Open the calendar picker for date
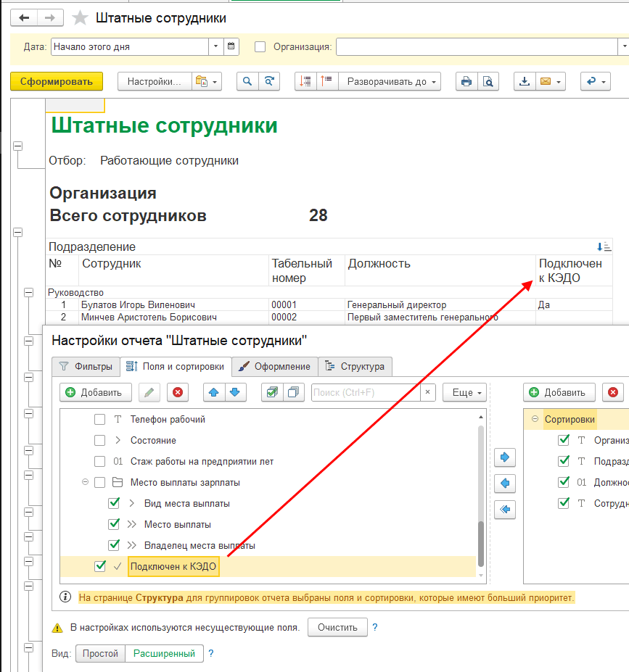 click(x=231, y=46)
